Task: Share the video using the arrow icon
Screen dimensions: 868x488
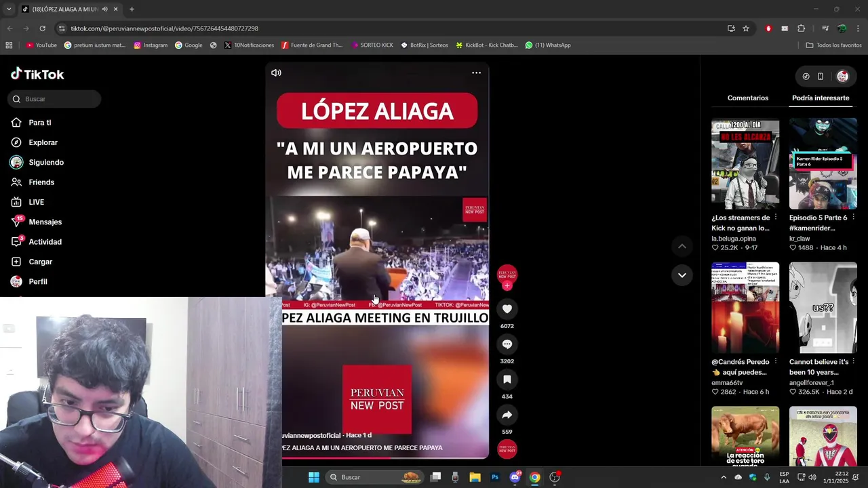Action: tap(507, 415)
